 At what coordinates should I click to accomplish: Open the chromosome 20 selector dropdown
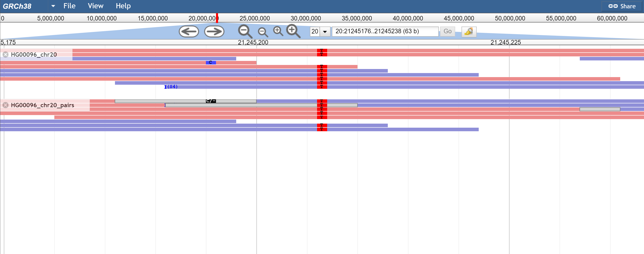click(325, 32)
